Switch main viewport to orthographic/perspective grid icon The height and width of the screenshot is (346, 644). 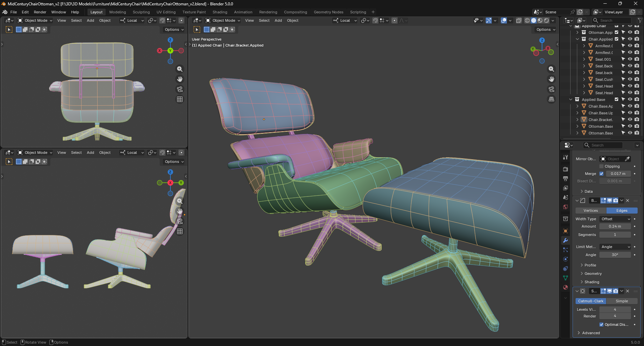click(x=551, y=99)
